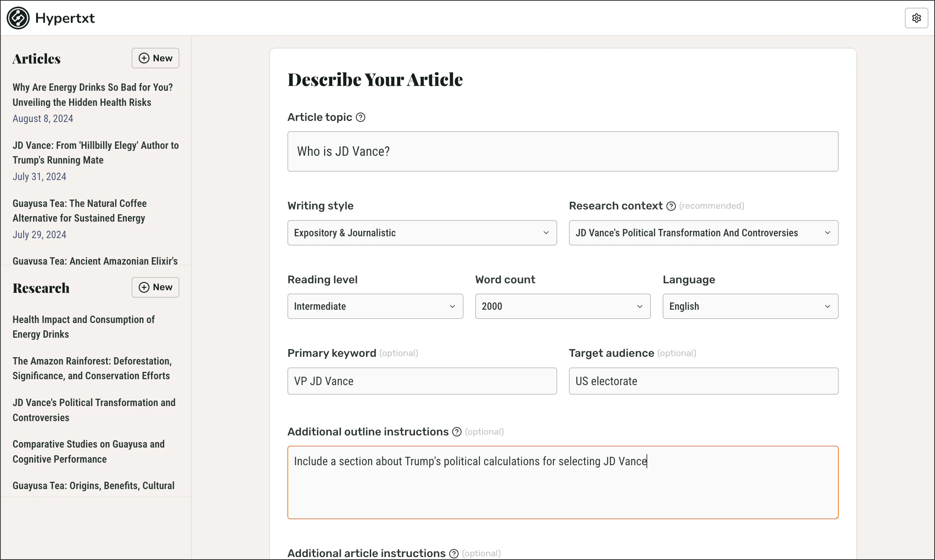Open the JD Vance 'Hillbilly Elegy' article
The width and height of the screenshot is (935, 560).
pos(96,153)
